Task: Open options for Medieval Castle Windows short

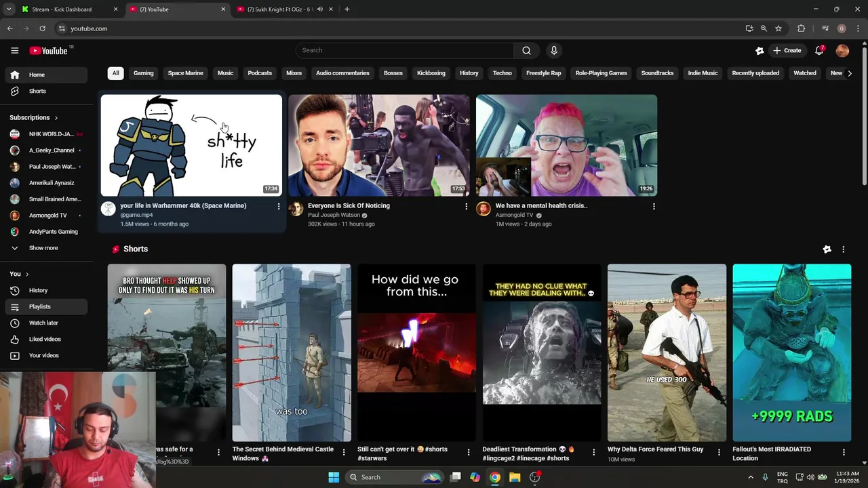Action: click(x=343, y=452)
